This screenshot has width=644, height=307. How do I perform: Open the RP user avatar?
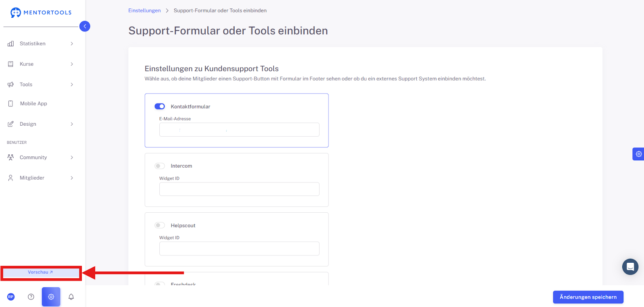(11, 297)
